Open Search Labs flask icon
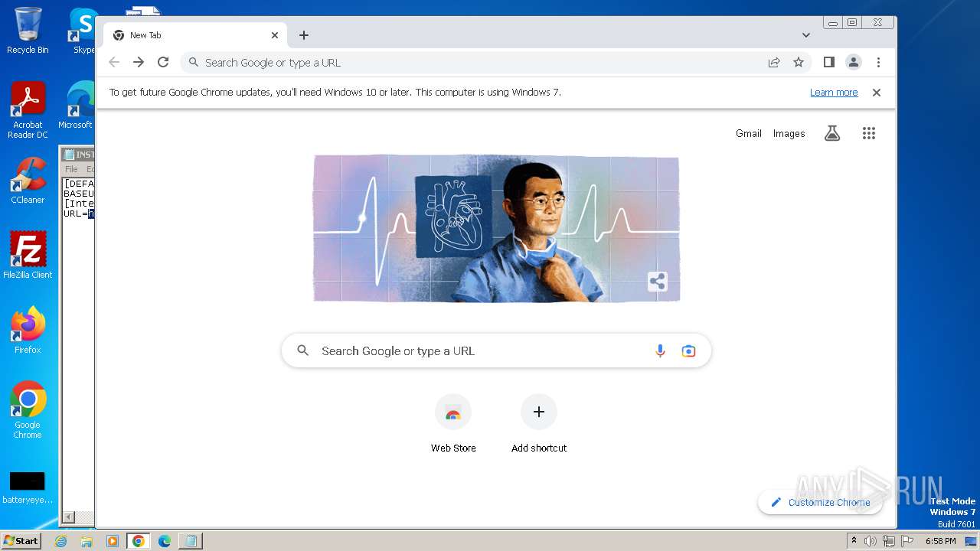The width and height of the screenshot is (980, 551). point(832,133)
